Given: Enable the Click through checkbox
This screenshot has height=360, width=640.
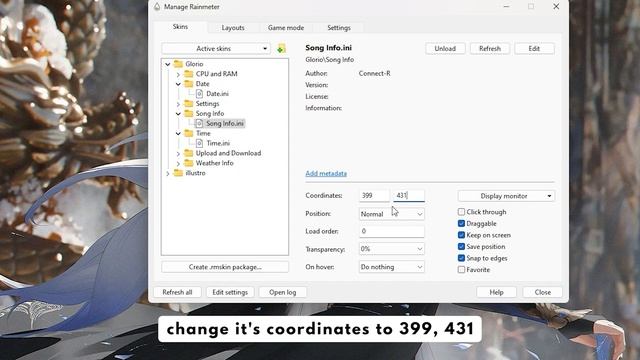Looking at the screenshot, I should coord(461,212).
